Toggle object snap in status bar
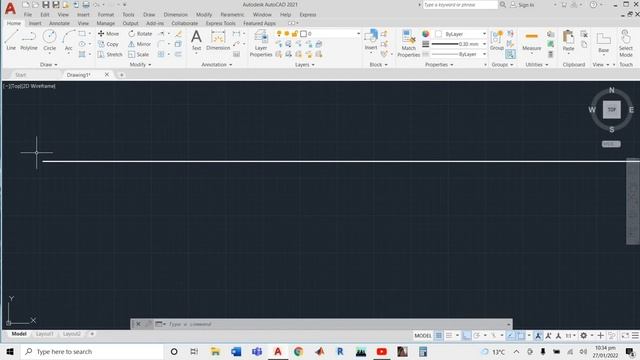The height and width of the screenshot is (360, 640). click(x=521, y=336)
